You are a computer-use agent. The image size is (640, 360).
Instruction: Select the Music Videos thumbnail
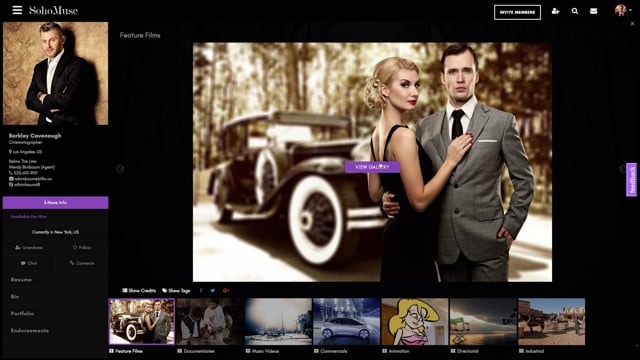point(278,322)
